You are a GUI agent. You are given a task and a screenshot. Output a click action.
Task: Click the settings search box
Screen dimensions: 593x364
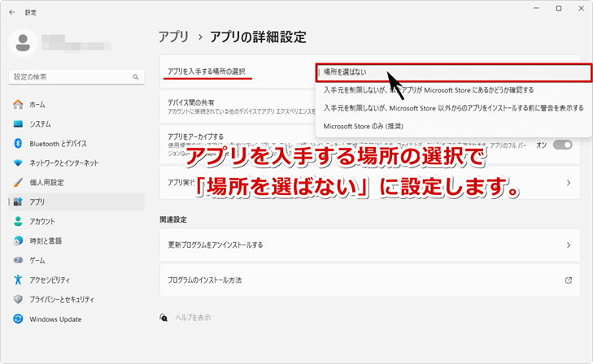(73, 76)
